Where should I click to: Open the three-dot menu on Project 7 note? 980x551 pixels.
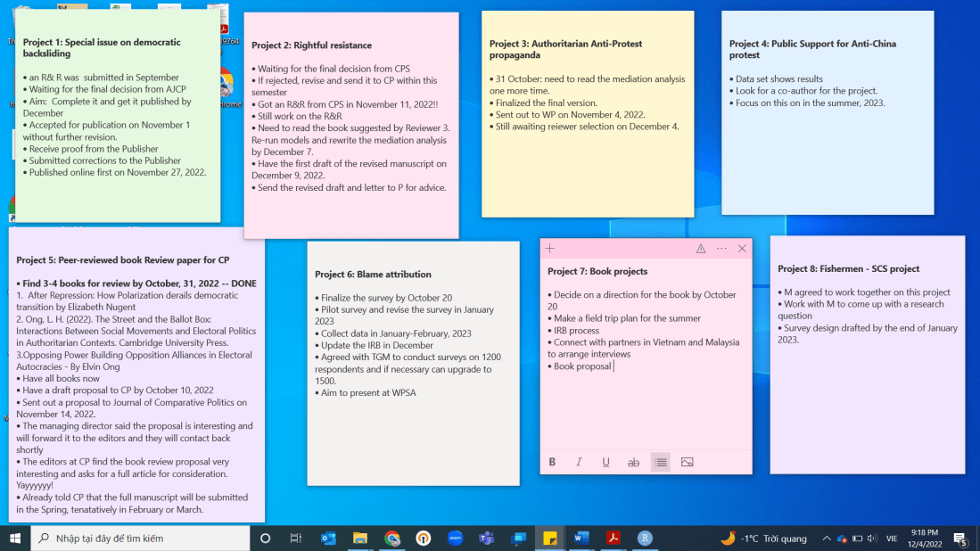click(x=721, y=249)
